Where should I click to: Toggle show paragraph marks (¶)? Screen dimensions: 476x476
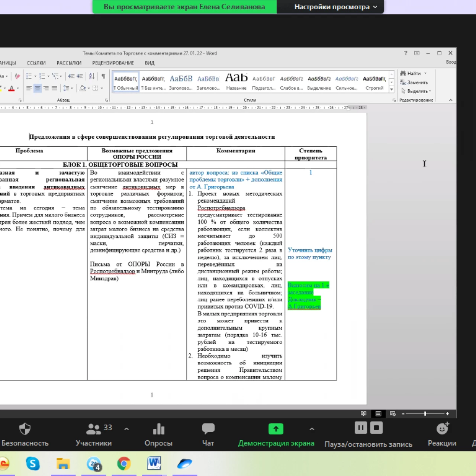103,76
